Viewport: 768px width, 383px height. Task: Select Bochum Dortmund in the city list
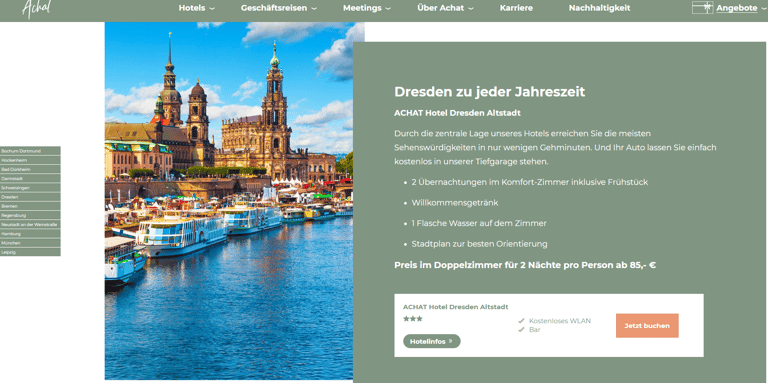(30, 151)
